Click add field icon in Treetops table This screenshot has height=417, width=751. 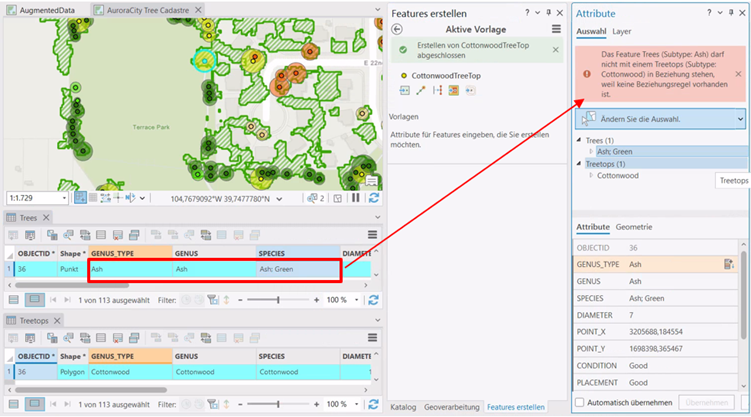(x=13, y=338)
